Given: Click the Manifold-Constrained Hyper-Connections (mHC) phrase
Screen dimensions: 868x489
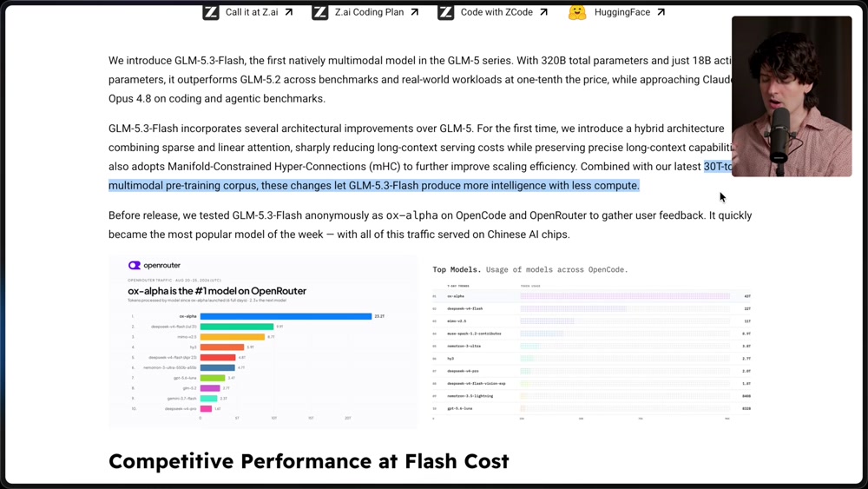Looking at the screenshot, I should click(x=285, y=167).
